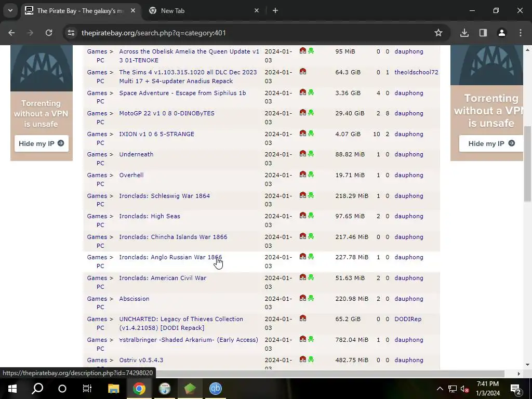Open the MotoGP 22 v1 0 8 0-DINOByTES link
This screenshot has width=532, height=399.
point(167,113)
